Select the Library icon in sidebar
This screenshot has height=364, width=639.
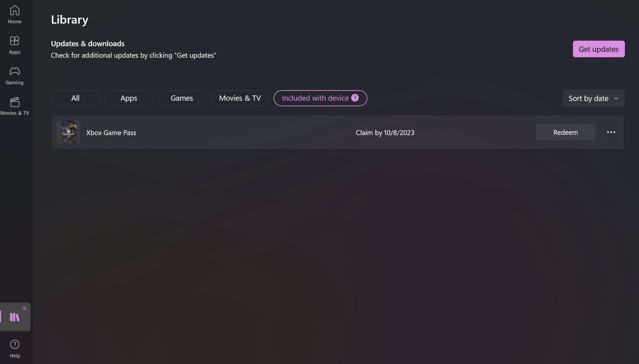(x=15, y=317)
